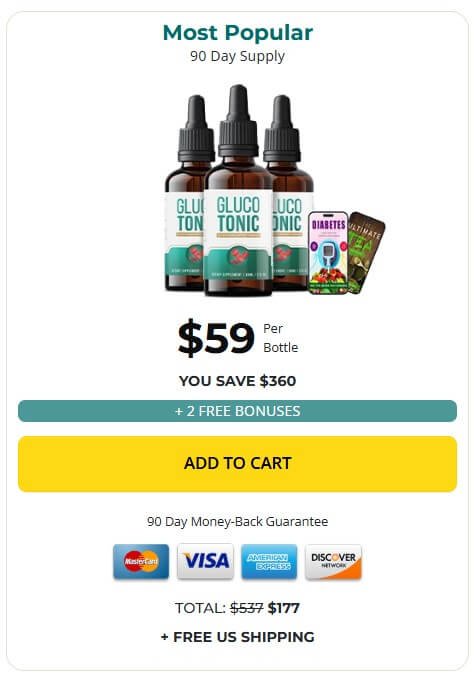Viewport: 474px width, 677px height.
Task: Click the 90 Day Money-Back Guarantee text
Action: coord(237,521)
